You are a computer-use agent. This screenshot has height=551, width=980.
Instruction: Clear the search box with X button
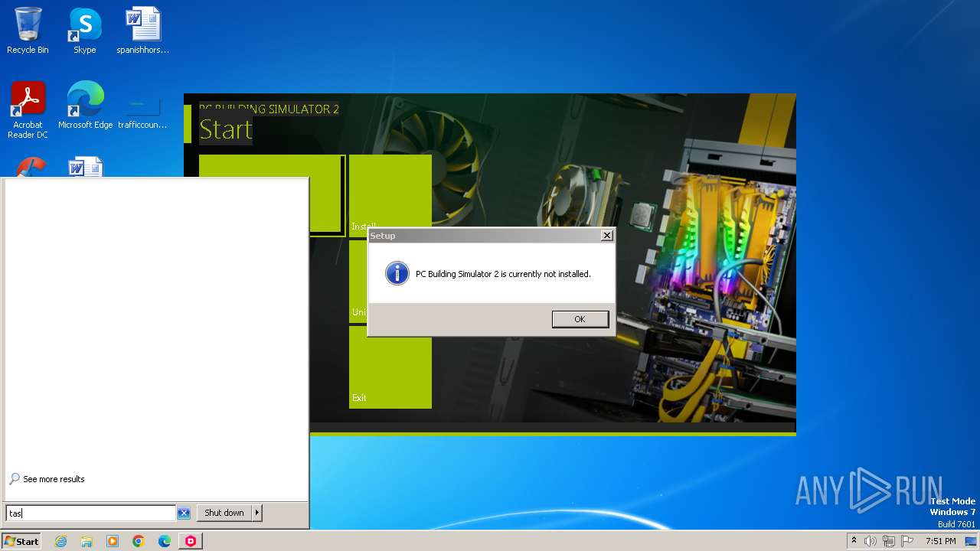[184, 513]
